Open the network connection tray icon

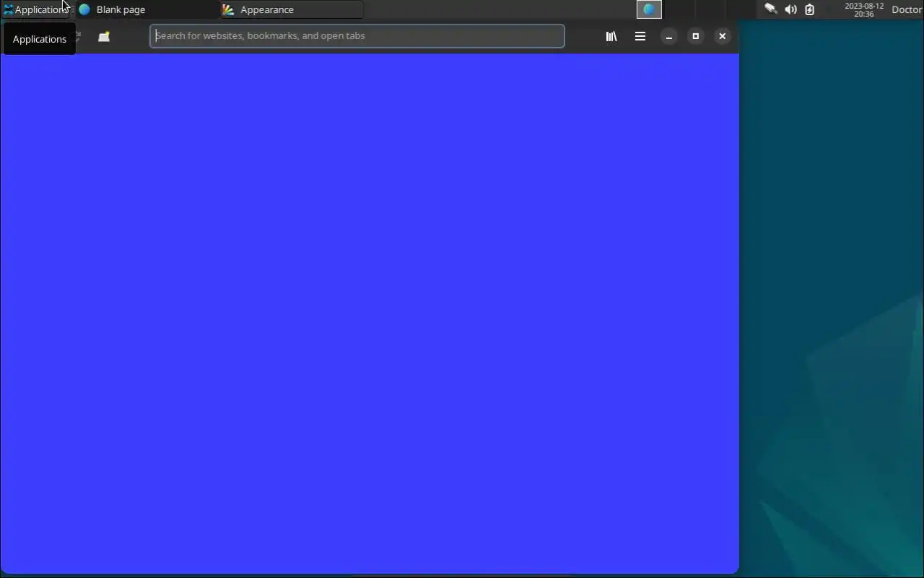point(771,9)
